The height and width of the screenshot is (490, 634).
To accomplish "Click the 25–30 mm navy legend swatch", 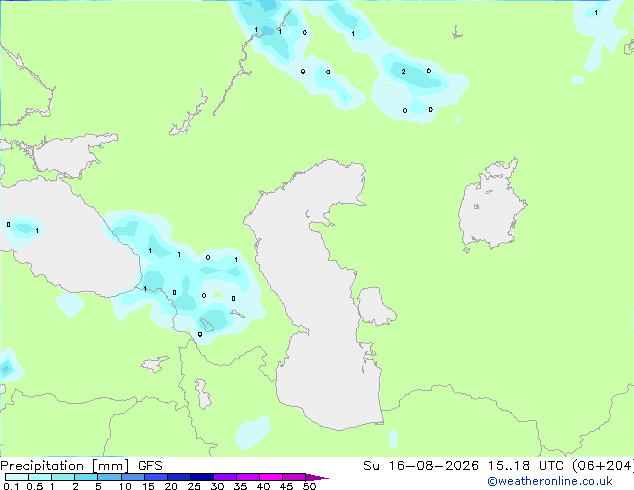I will (x=201, y=477).
